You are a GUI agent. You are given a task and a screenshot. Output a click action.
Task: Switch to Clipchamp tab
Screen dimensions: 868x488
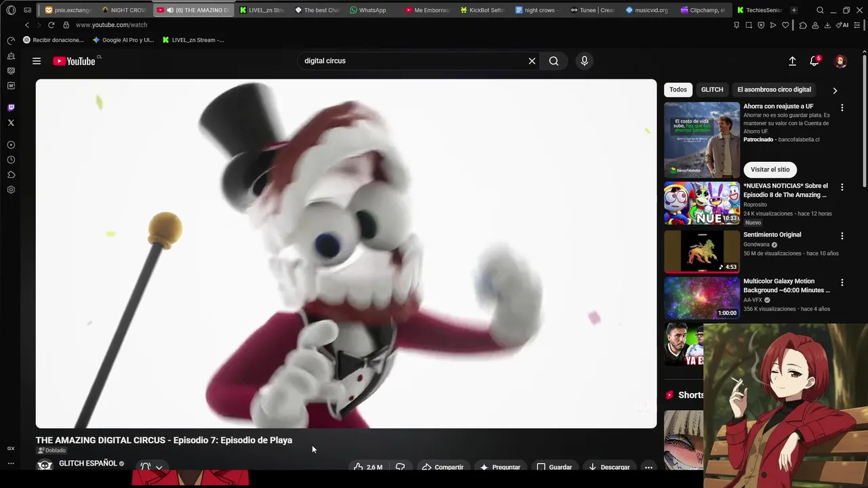(703, 10)
